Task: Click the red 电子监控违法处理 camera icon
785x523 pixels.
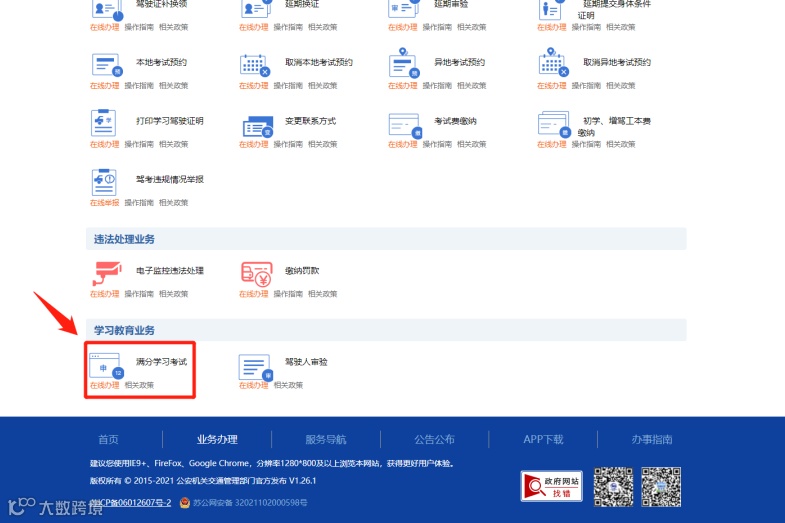Action: pos(107,273)
